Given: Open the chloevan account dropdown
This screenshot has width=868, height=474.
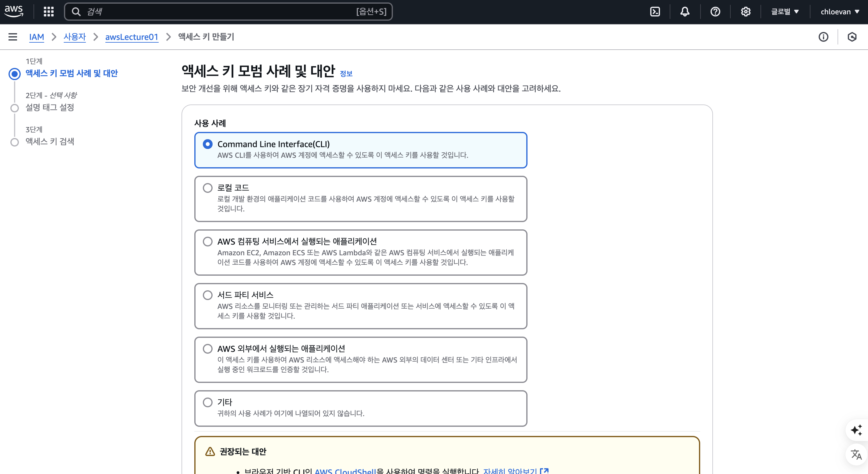Looking at the screenshot, I should coord(840,12).
